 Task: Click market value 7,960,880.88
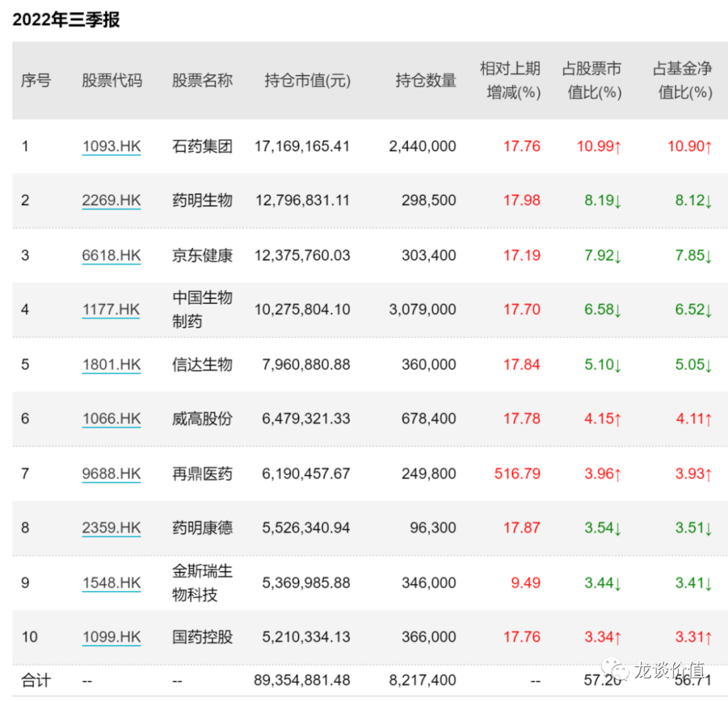click(x=306, y=364)
